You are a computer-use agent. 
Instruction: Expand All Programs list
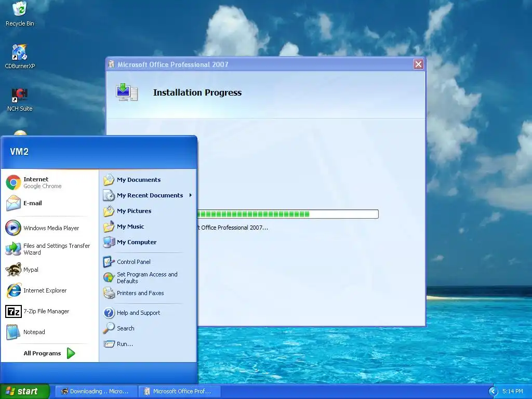49,353
